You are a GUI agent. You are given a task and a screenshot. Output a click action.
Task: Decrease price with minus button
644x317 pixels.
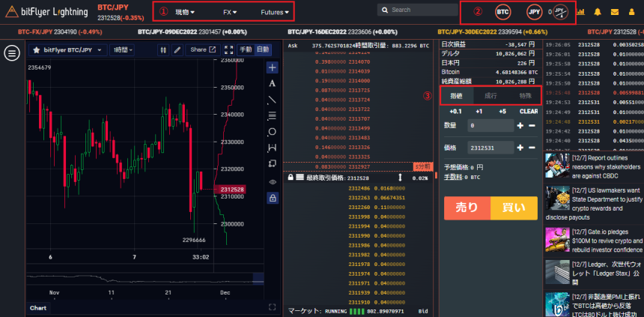coord(532,148)
